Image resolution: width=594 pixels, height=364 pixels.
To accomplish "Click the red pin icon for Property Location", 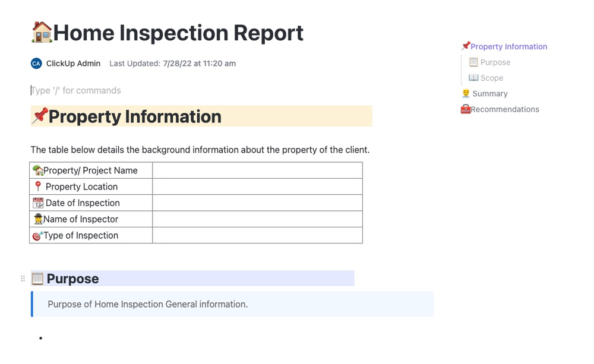I will click(x=38, y=186).
